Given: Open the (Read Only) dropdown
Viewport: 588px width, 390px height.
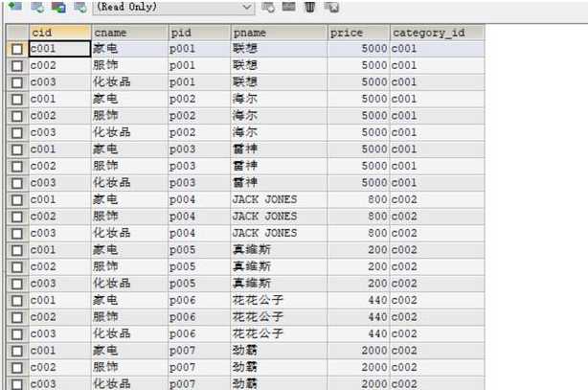Looking at the screenshot, I should (x=173, y=7).
